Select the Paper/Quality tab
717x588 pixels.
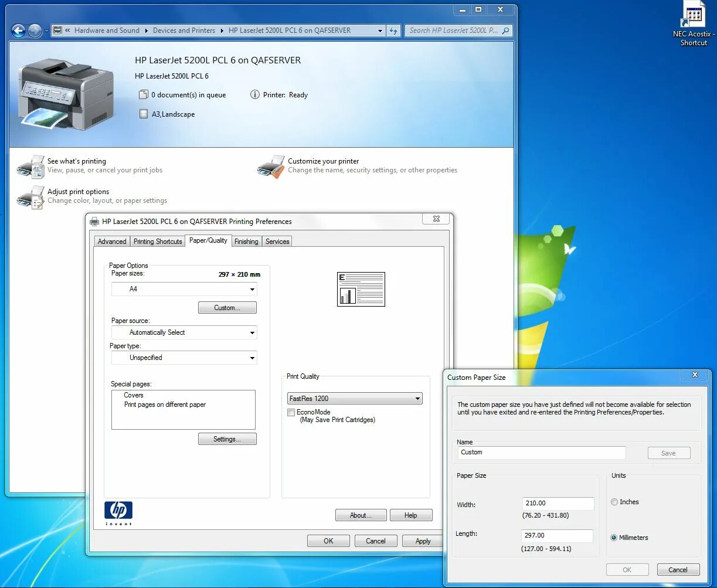click(208, 240)
